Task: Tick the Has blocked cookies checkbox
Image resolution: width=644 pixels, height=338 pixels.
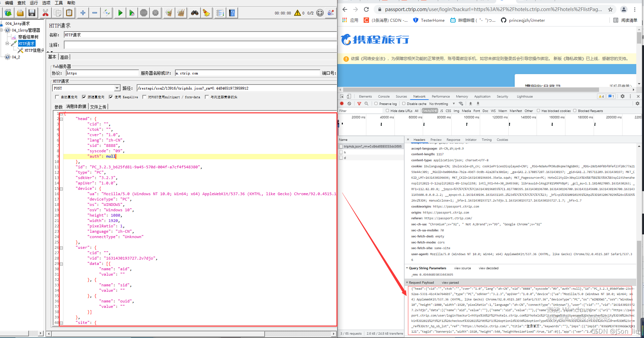Action: [x=538, y=111]
